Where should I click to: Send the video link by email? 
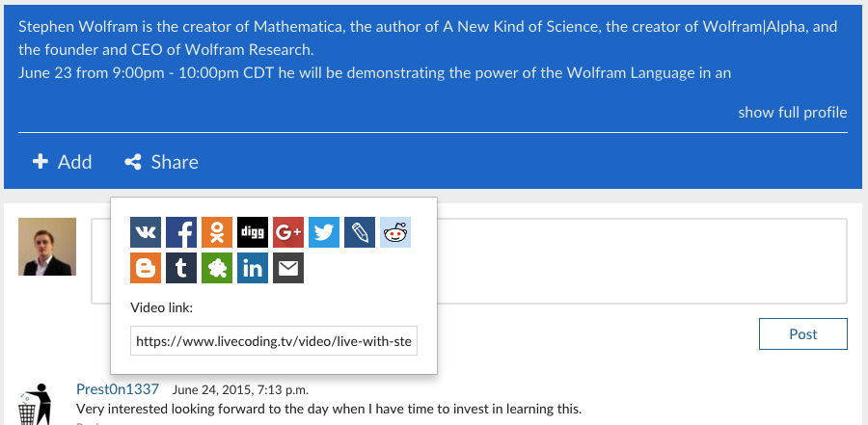288,268
